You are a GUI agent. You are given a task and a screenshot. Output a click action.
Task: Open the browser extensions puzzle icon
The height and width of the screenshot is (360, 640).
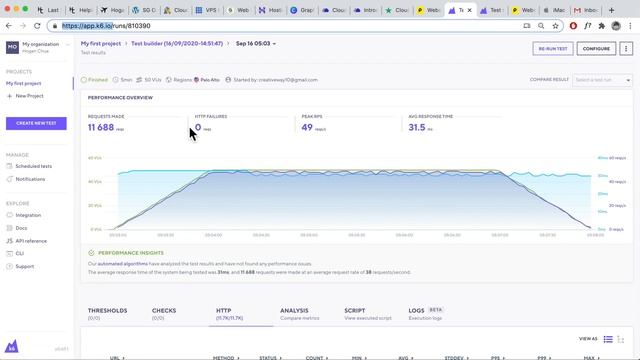[602, 26]
